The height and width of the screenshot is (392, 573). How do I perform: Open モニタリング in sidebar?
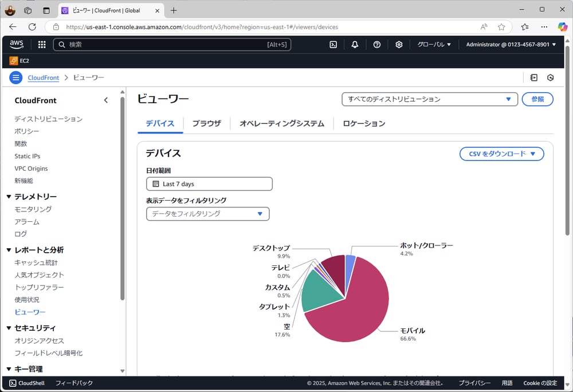pos(33,209)
